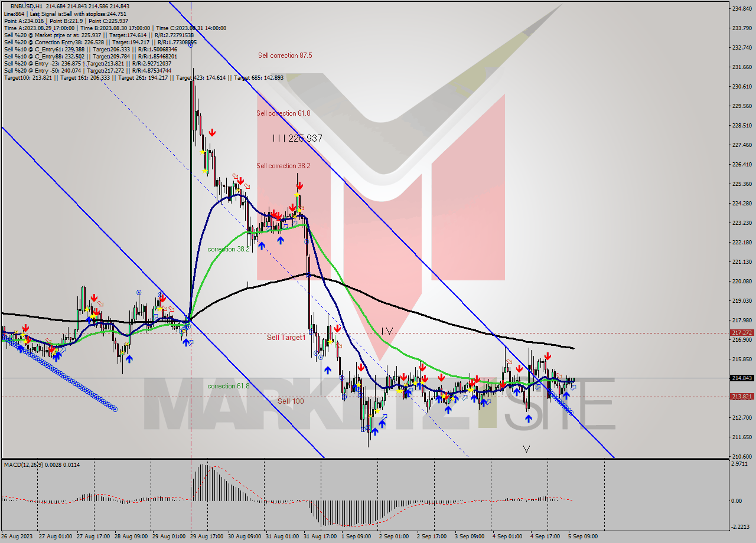Click the 'Sell correction 61.8' label
The height and width of the screenshot is (543, 756).
click(283, 113)
